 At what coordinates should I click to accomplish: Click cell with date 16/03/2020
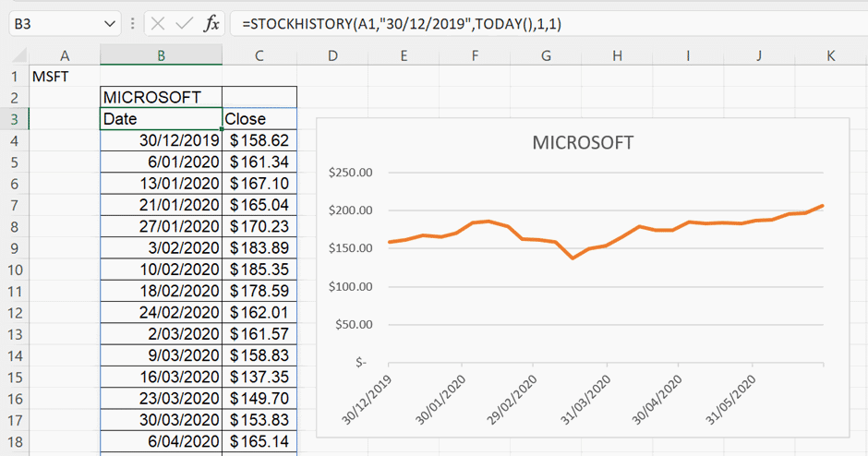point(161,378)
